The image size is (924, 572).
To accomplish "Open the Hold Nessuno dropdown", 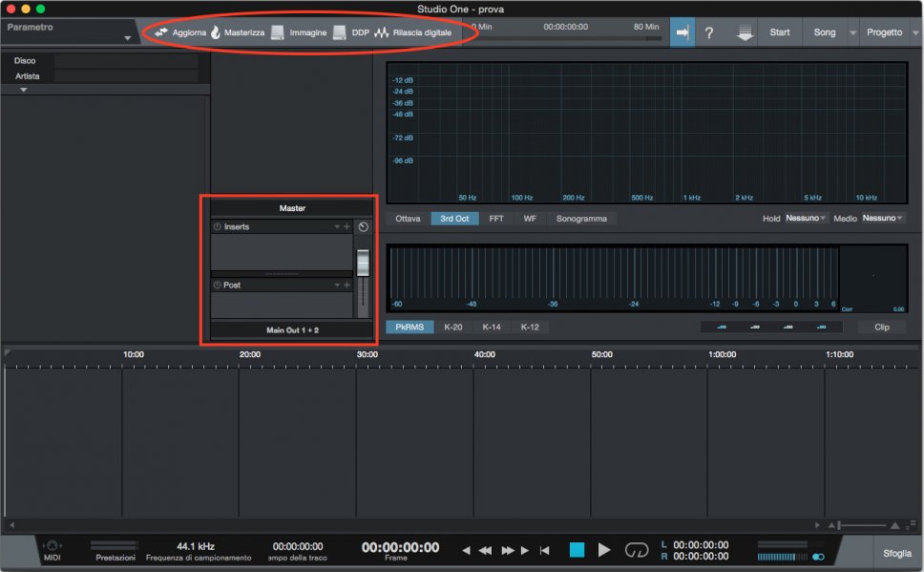I will tap(807, 219).
